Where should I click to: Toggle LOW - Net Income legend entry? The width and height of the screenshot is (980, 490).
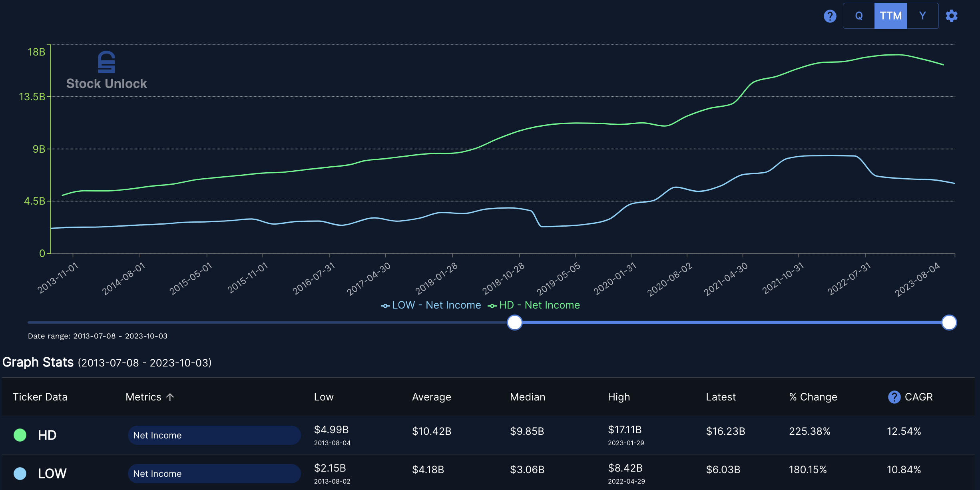431,305
